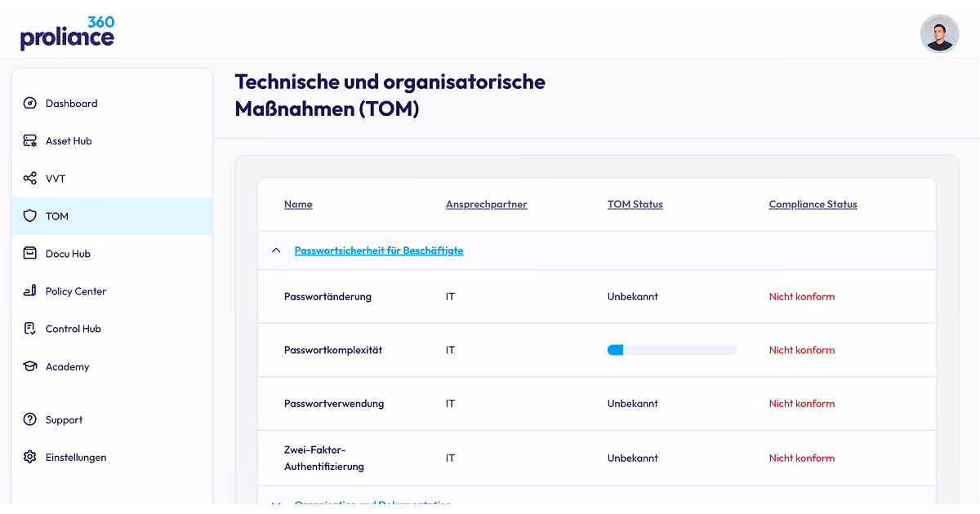Click Nicht konform in Passwortverwendung row
Image resolution: width=980 pixels, height=514 pixels.
(802, 404)
